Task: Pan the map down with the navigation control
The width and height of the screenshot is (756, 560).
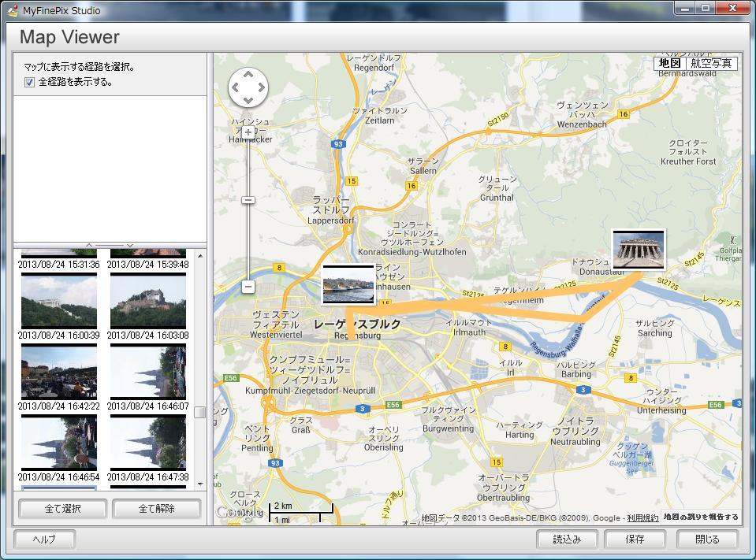Action: coord(248,100)
